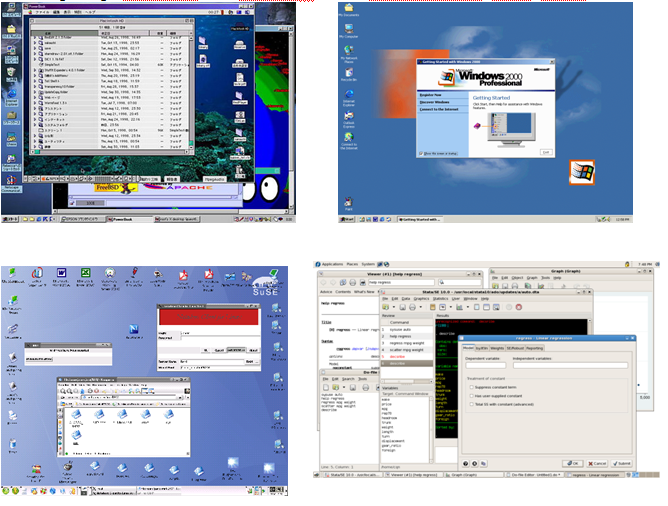Screen dimensions: 668x506
Task: Open the Graphics menu in Stata
Action: pos(421,299)
